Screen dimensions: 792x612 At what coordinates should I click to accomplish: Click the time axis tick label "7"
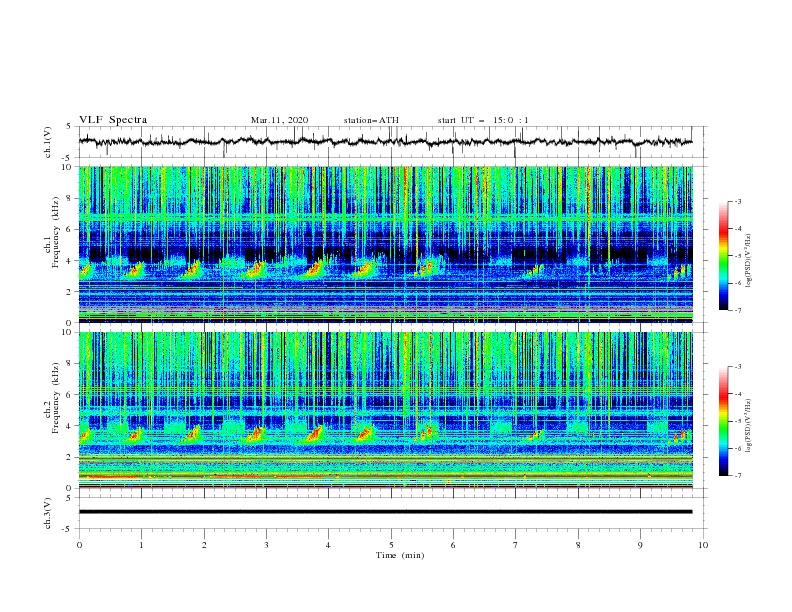coord(516,545)
